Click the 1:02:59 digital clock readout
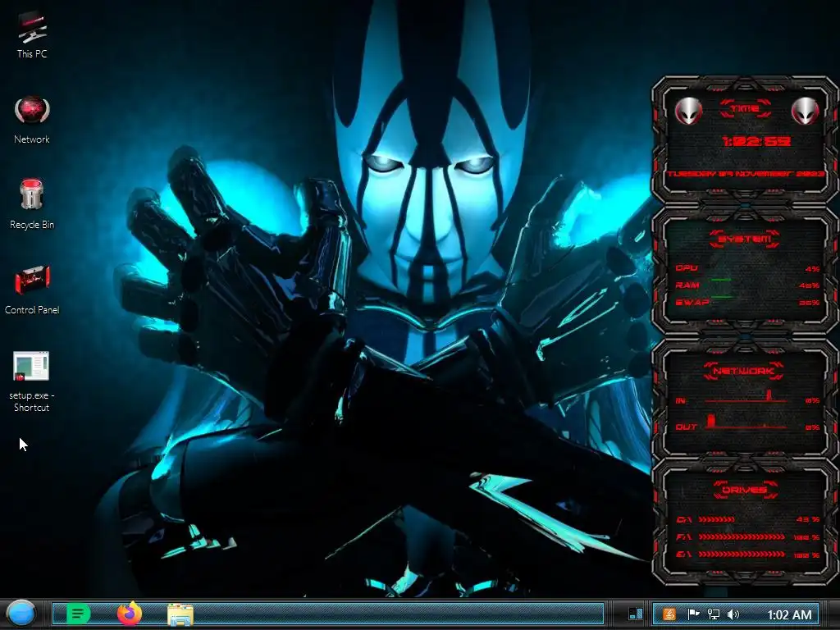The width and height of the screenshot is (840, 630). pos(756,141)
